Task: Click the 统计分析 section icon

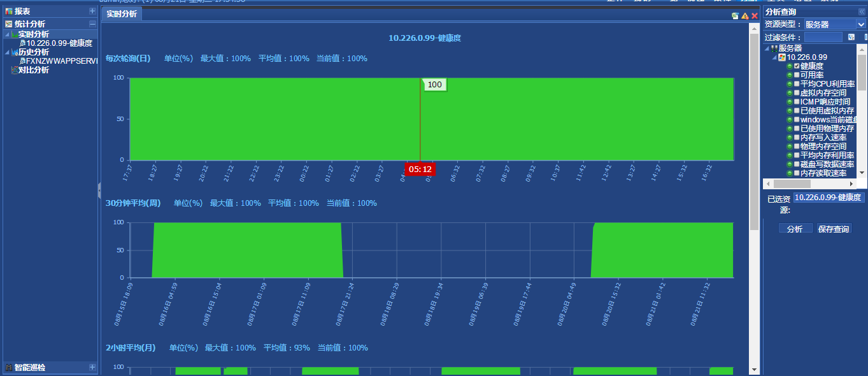Action: pyautogui.click(x=9, y=24)
